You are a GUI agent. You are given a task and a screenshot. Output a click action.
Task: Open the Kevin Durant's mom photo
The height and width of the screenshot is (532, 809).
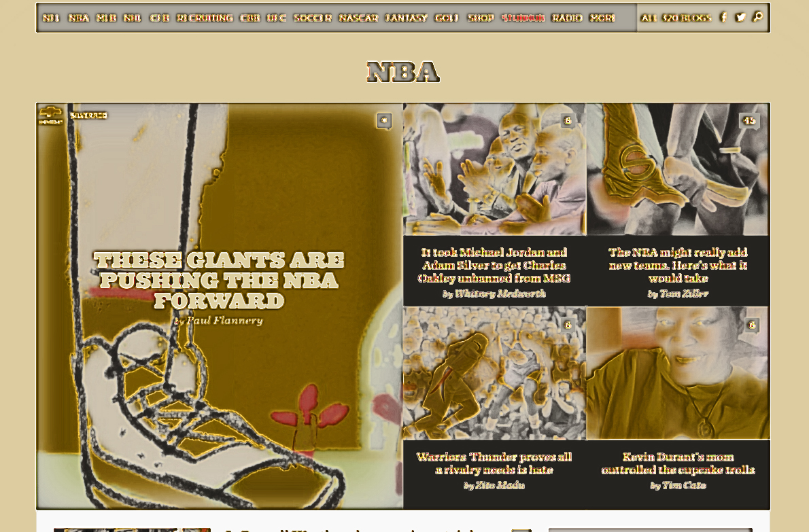678,373
